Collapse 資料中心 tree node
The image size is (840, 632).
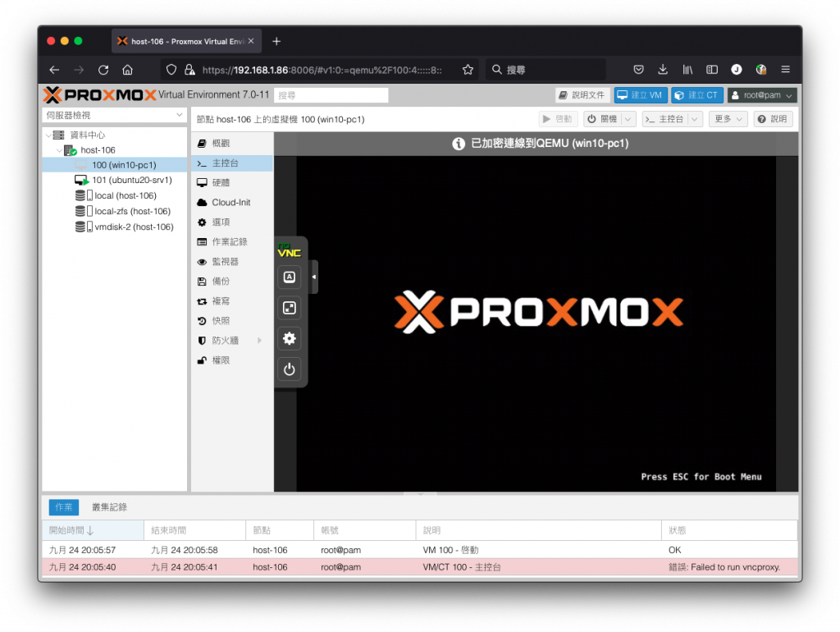48,135
